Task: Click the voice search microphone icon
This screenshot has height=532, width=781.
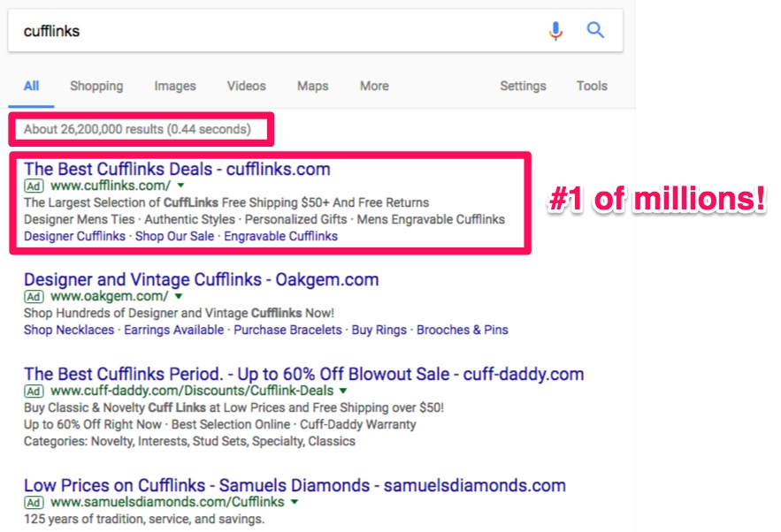Action: point(555,31)
